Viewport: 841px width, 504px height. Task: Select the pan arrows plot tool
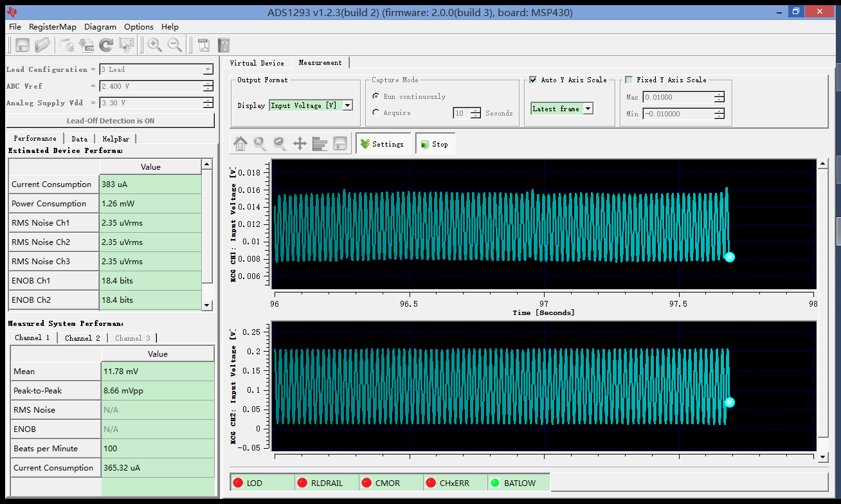coord(300,144)
